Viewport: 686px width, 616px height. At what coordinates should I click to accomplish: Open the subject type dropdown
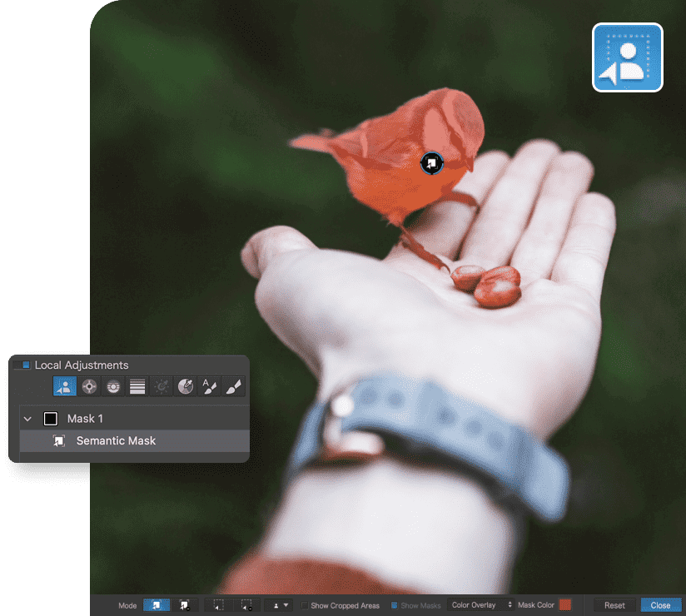[280, 605]
